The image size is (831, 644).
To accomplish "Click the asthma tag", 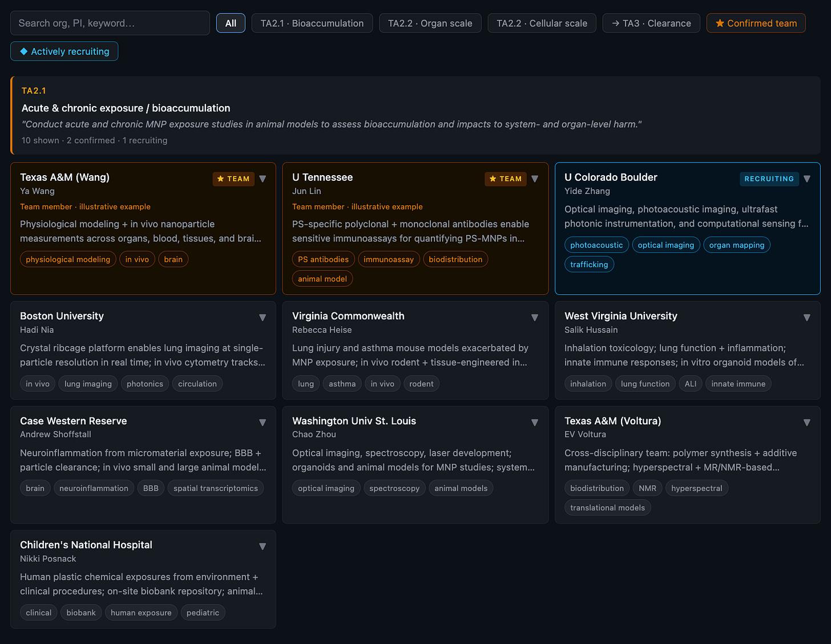I will coord(342,384).
